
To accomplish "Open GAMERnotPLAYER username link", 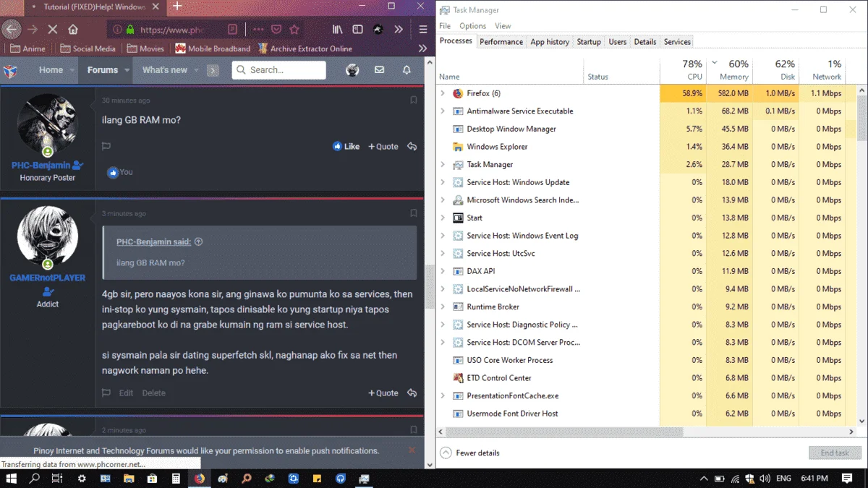I will tap(48, 278).
